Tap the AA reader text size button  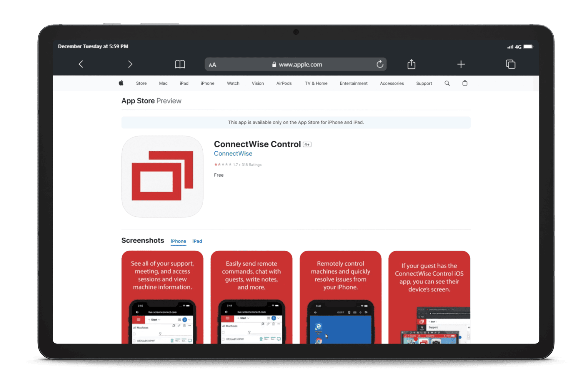[x=212, y=65]
